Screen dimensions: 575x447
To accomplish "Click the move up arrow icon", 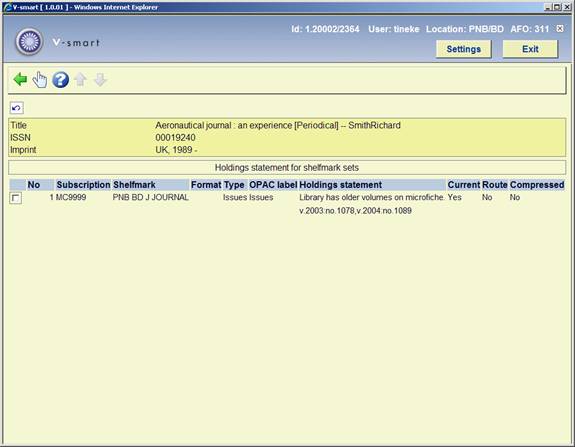I will [81, 80].
